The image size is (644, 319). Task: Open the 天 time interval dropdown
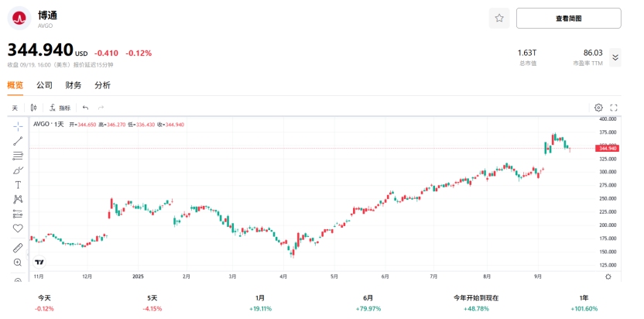15,108
